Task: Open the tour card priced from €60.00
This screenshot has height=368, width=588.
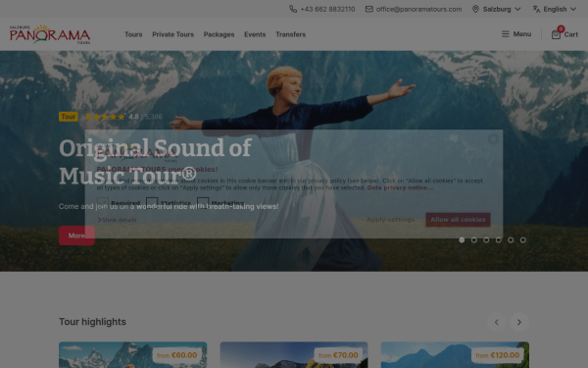Action: (132, 355)
